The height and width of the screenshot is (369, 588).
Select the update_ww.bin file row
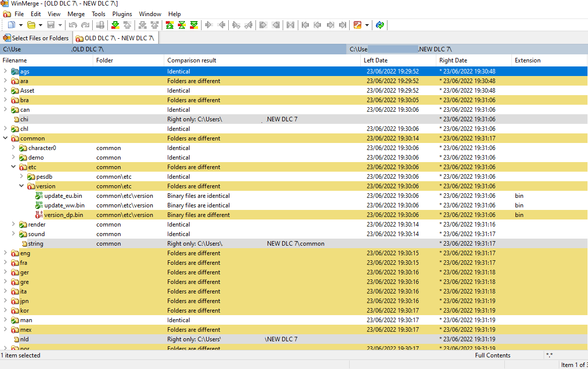tap(294, 205)
